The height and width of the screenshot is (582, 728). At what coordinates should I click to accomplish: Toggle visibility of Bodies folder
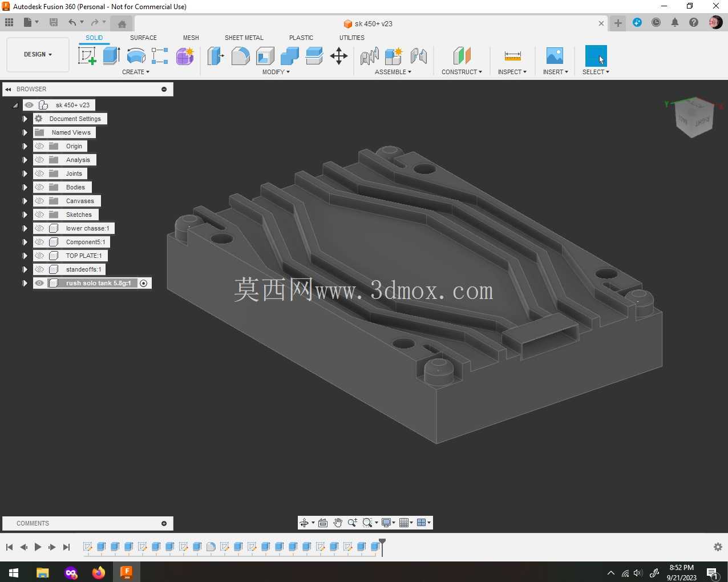click(x=39, y=187)
